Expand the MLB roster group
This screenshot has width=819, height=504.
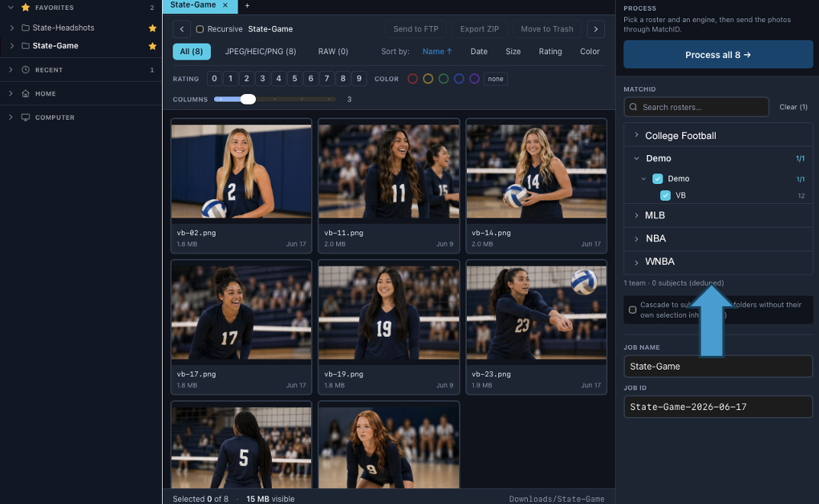point(636,215)
